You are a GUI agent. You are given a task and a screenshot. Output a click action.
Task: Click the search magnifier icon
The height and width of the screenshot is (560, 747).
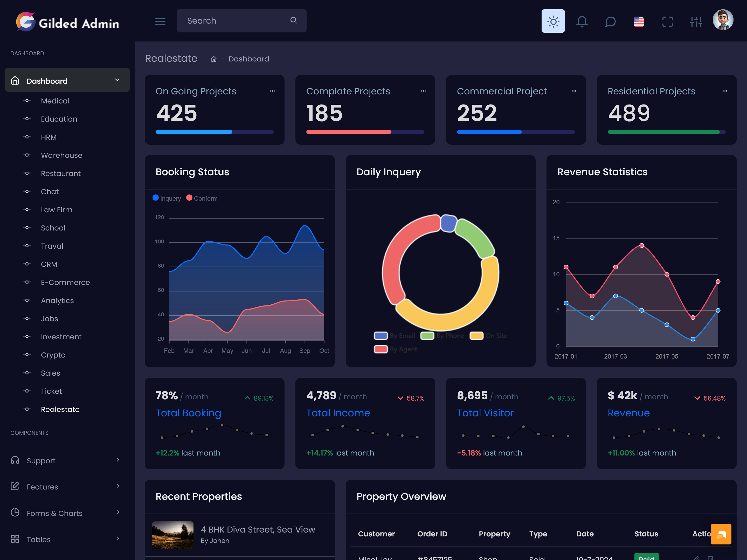tap(293, 20)
